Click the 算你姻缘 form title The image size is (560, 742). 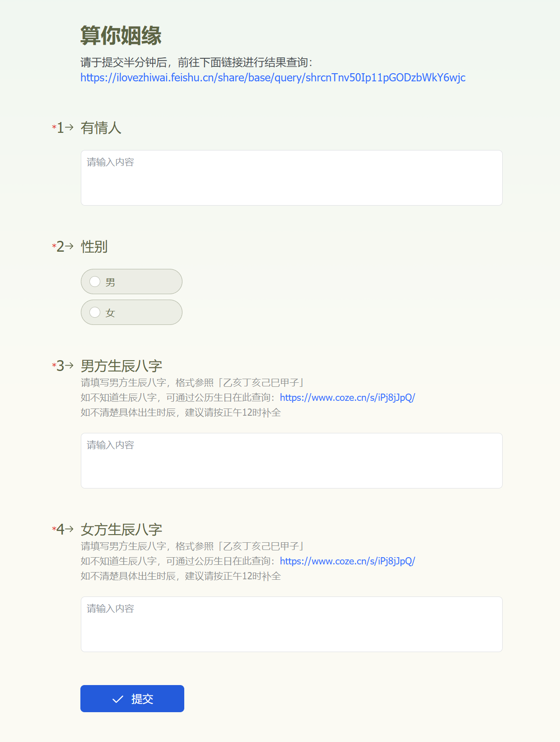tap(121, 36)
